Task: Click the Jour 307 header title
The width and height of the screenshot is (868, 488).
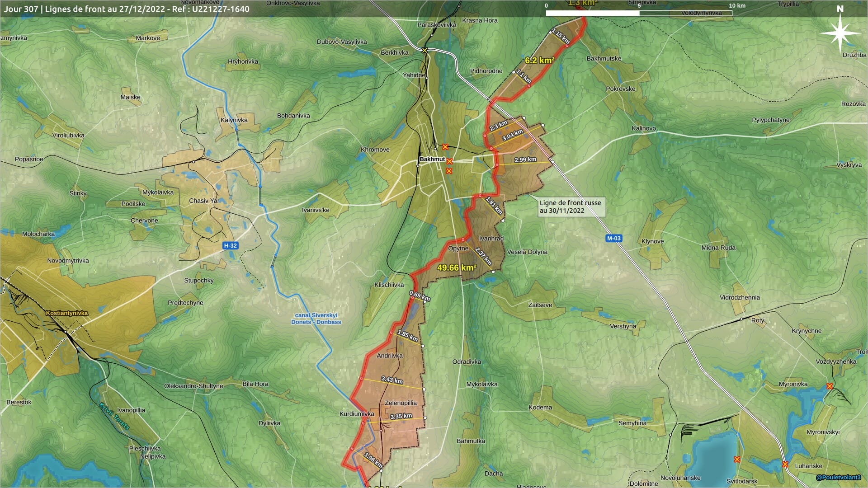Action: click(x=127, y=9)
